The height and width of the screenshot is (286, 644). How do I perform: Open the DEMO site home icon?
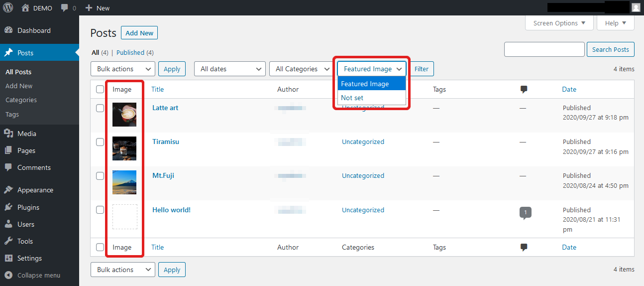(x=25, y=8)
